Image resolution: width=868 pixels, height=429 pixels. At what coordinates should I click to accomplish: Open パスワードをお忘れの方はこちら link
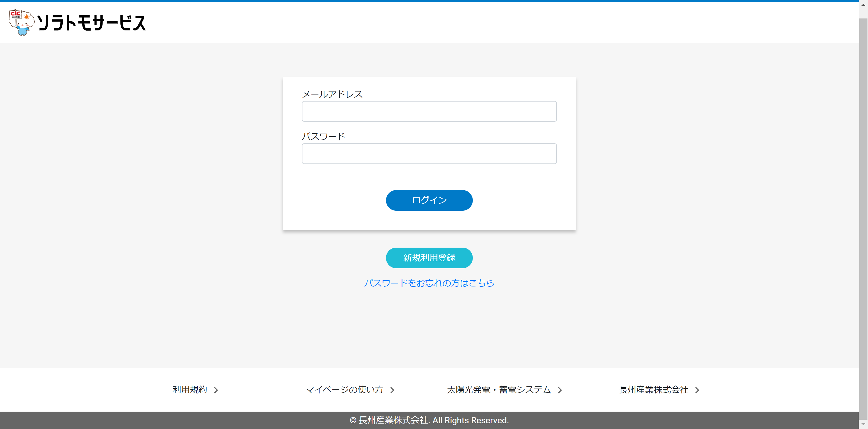coord(429,283)
